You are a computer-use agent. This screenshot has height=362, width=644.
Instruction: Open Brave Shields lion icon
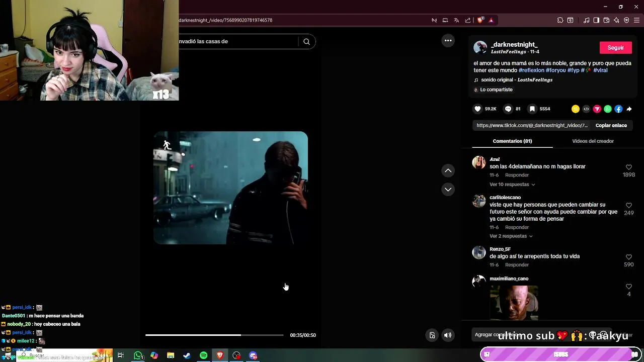tap(480, 21)
